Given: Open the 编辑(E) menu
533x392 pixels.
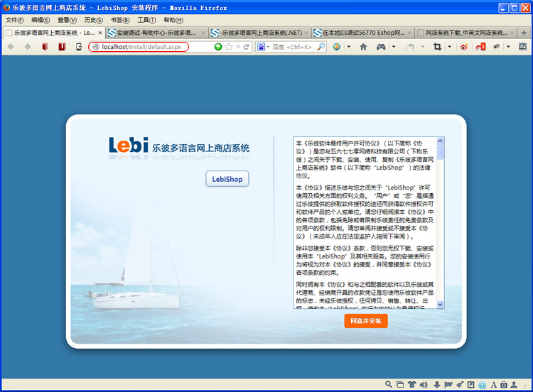Looking at the screenshot, I should click(x=41, y=20).
